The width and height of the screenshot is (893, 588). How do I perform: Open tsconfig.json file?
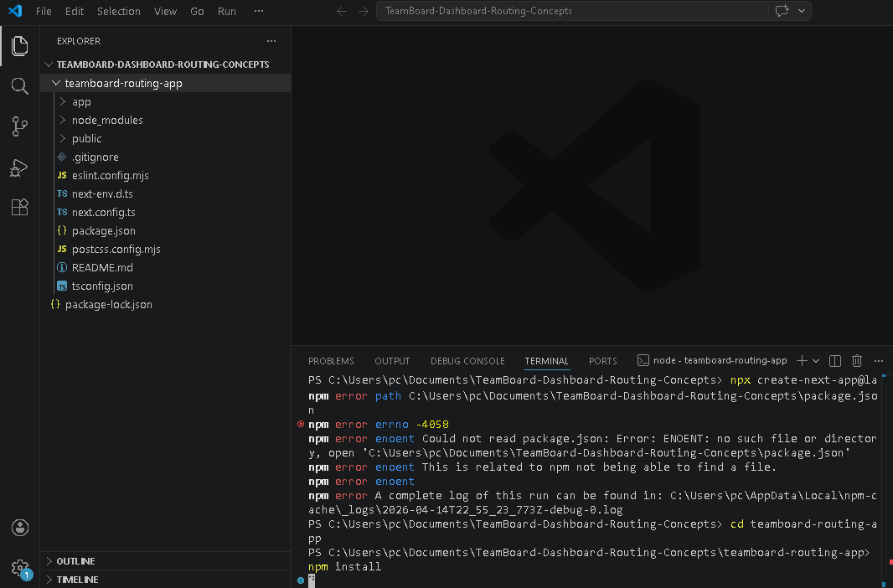pyautogui.click(x=165, y=286)
